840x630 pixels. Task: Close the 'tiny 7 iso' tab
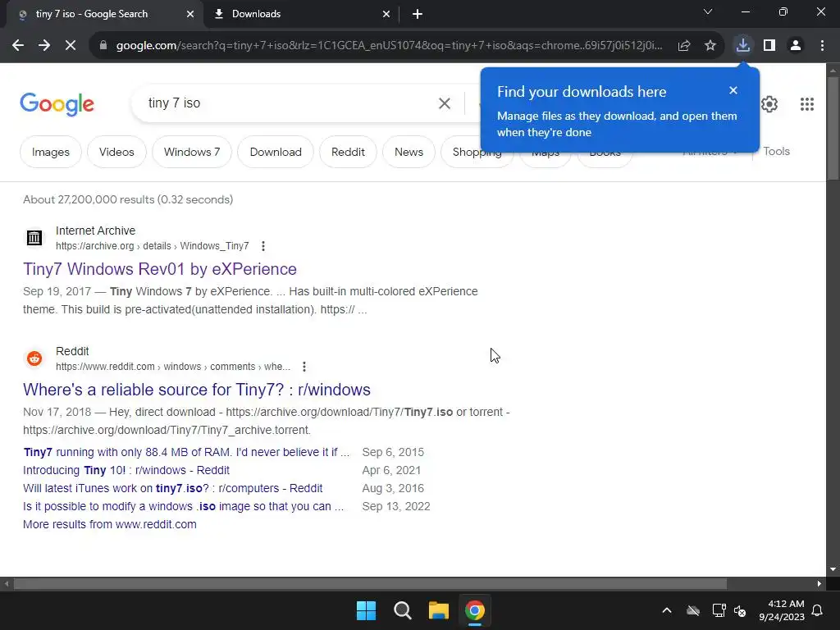190,14
